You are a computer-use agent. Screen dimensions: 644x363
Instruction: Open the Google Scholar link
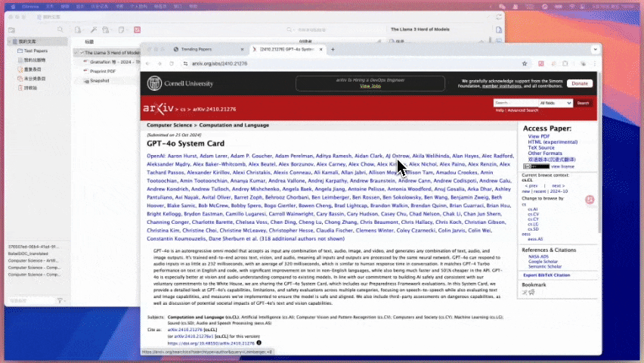click(543, 262)
